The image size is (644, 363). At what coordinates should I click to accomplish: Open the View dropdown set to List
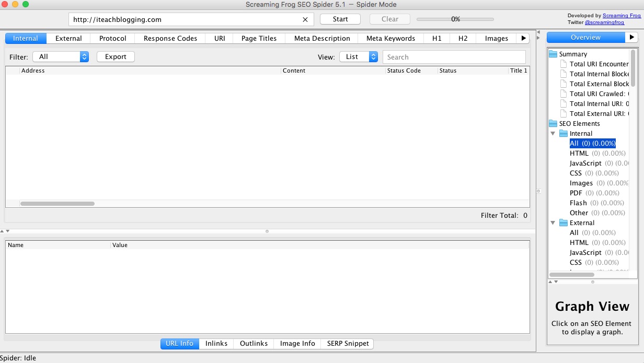click(x=359, y=57)
